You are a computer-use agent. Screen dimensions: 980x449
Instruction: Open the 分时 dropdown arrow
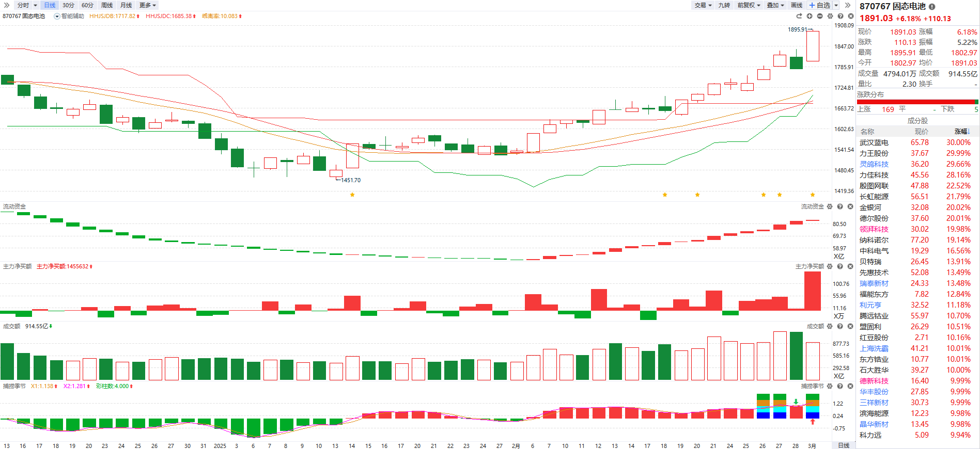[35, 5]
